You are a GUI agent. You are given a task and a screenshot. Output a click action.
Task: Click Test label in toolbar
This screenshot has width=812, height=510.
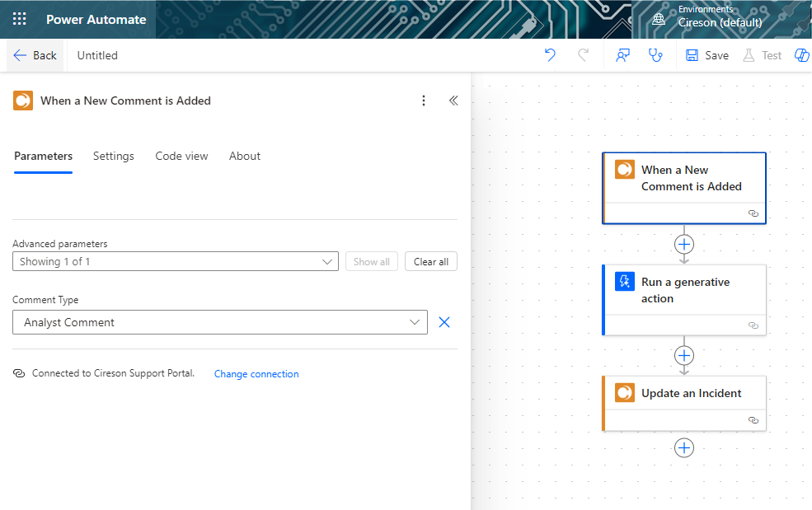(772, 55)
